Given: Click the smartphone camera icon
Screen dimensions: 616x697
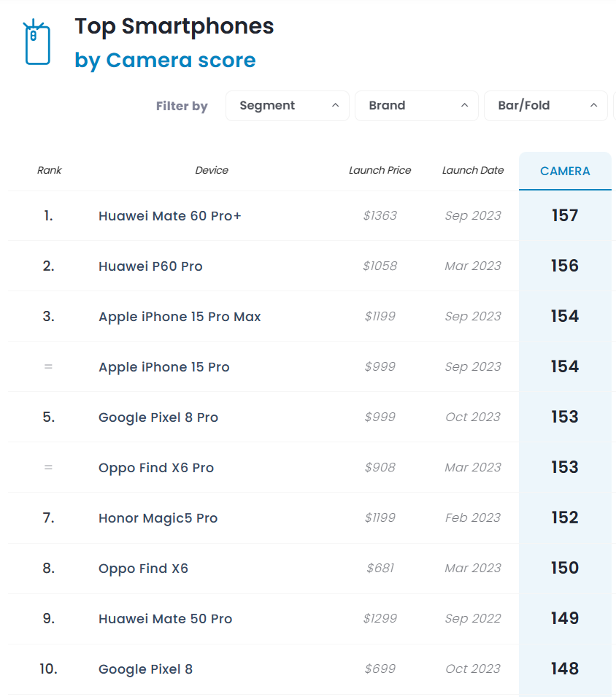Looking at the screenshot, I should click(x=37, y=42).
